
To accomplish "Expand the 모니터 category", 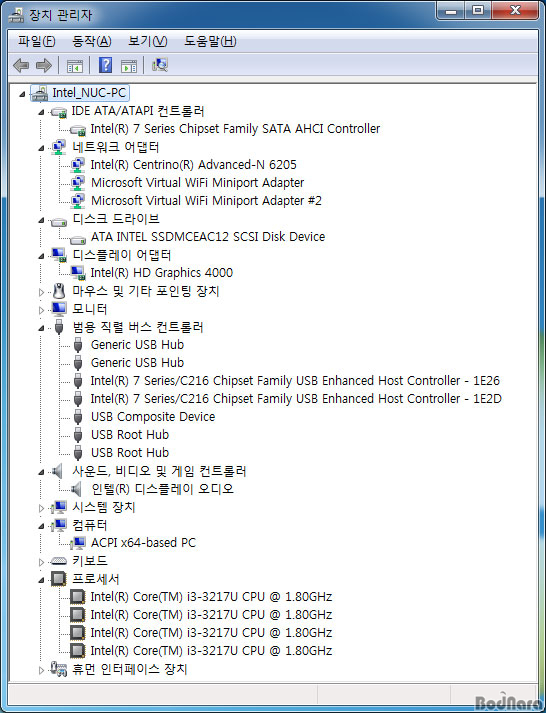I will [41, 310].
